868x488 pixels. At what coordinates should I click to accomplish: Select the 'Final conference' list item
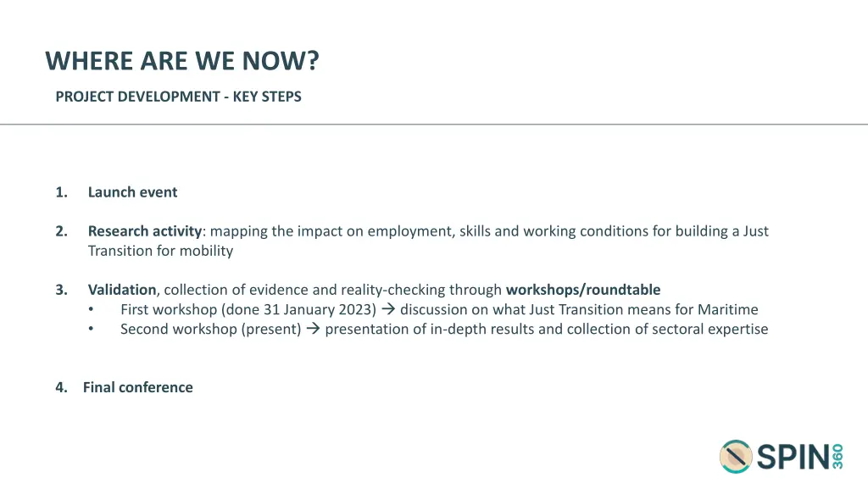pyautogui.click(x=138, y=387)
